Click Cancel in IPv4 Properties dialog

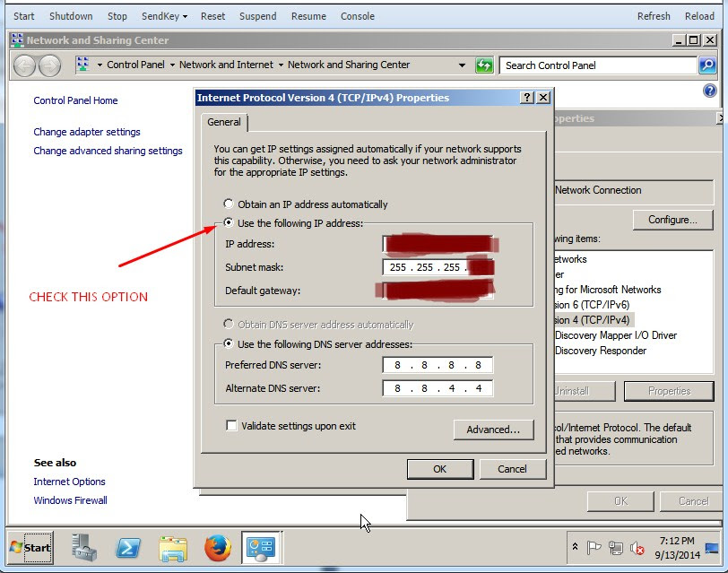513,469
